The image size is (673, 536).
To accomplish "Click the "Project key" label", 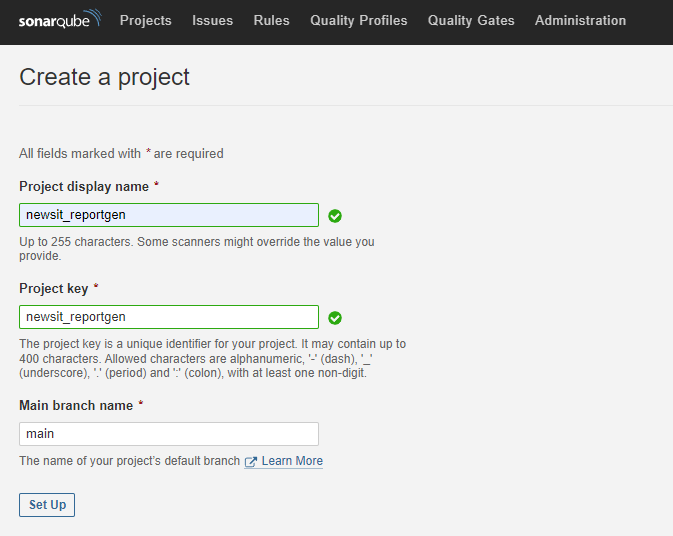I will [54, 288].
